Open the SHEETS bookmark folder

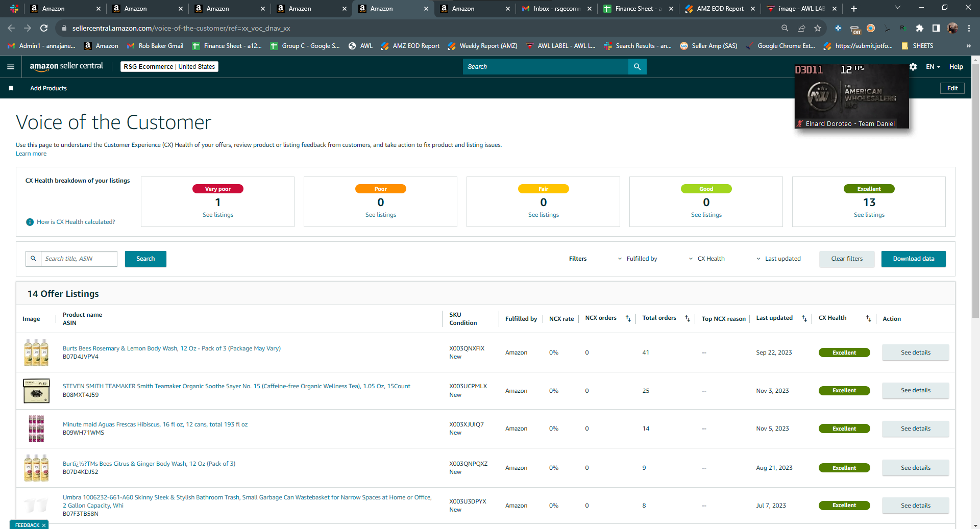point(917,46)
